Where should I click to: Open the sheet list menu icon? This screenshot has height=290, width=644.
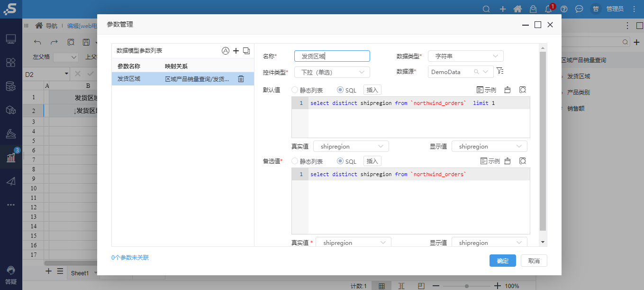(60, 271)
